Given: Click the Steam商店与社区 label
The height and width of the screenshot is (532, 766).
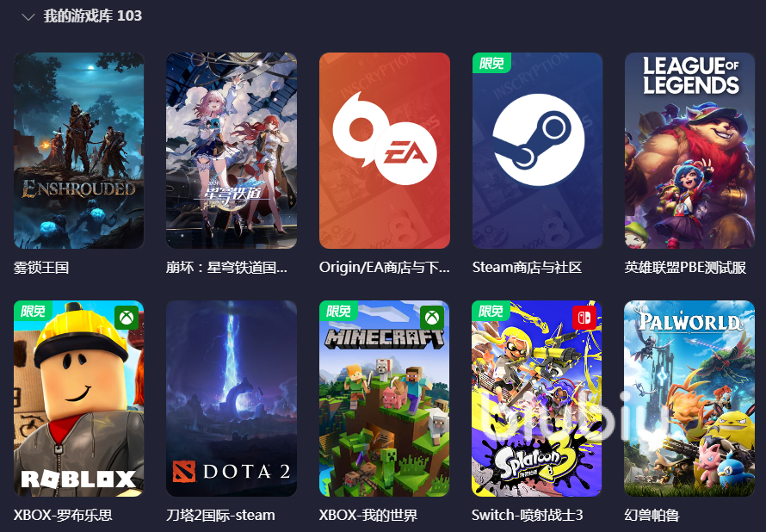Looking at the screenshot, I should tap(527, 267).
